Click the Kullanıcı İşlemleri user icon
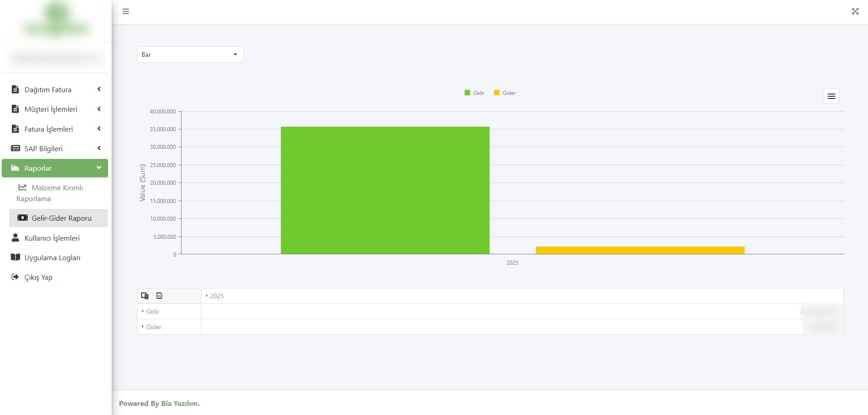This screenshot has width=868, height=415. pyautogui.click(x=15, y=237)
